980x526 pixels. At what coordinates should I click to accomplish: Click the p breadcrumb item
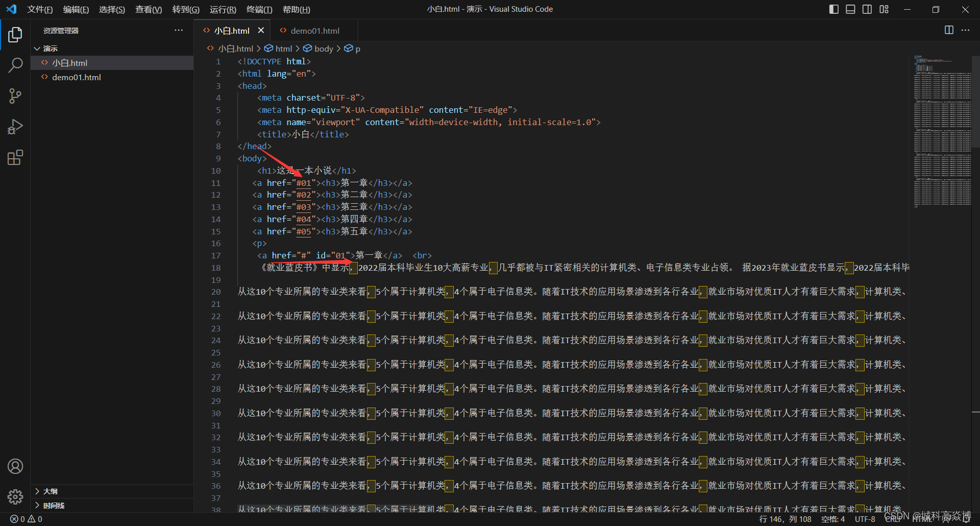[353, 49]
